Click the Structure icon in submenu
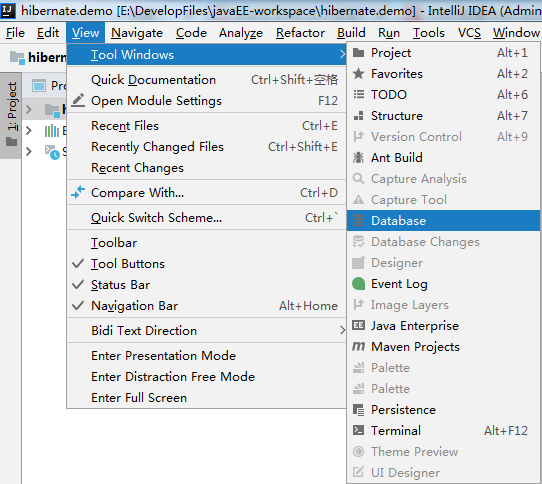The height and width of the screenshot is (484, 542). tap(358, 115)
